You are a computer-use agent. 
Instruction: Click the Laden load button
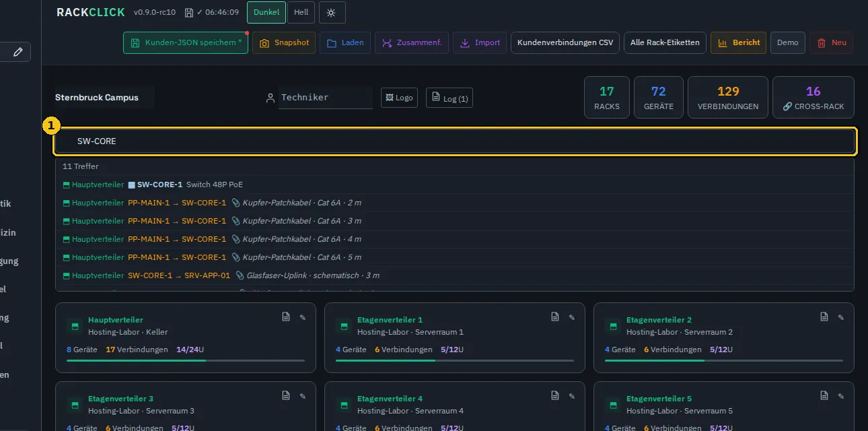(x=345, y=42)
